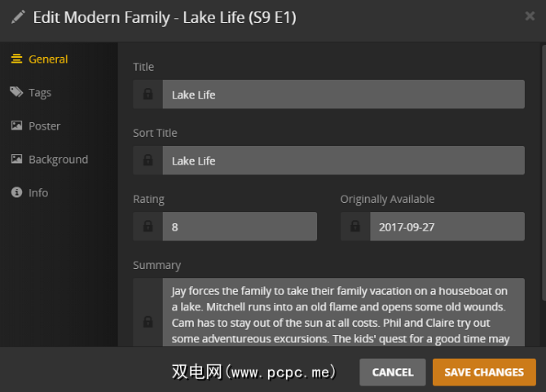Click the Originally Available date field
Viewport: 546px width, 392px height.
coord(447,227)
